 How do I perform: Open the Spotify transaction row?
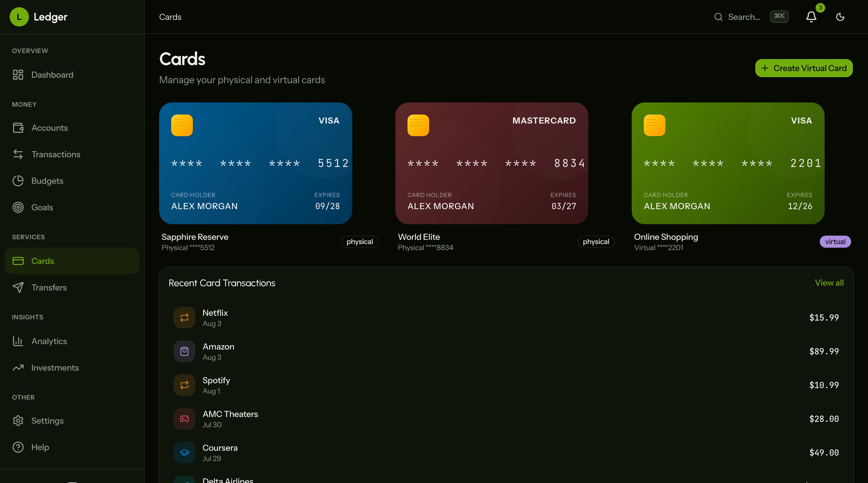[x=506, y=385]
